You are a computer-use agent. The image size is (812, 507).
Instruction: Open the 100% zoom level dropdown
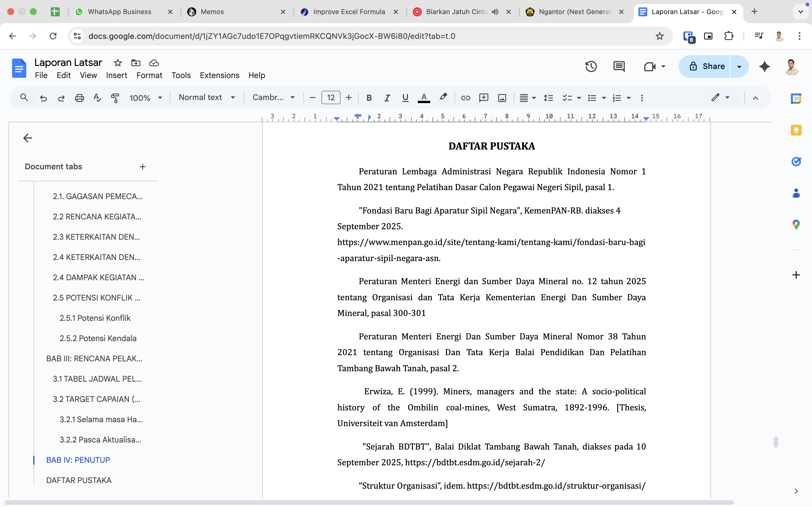tap(145, 98)
